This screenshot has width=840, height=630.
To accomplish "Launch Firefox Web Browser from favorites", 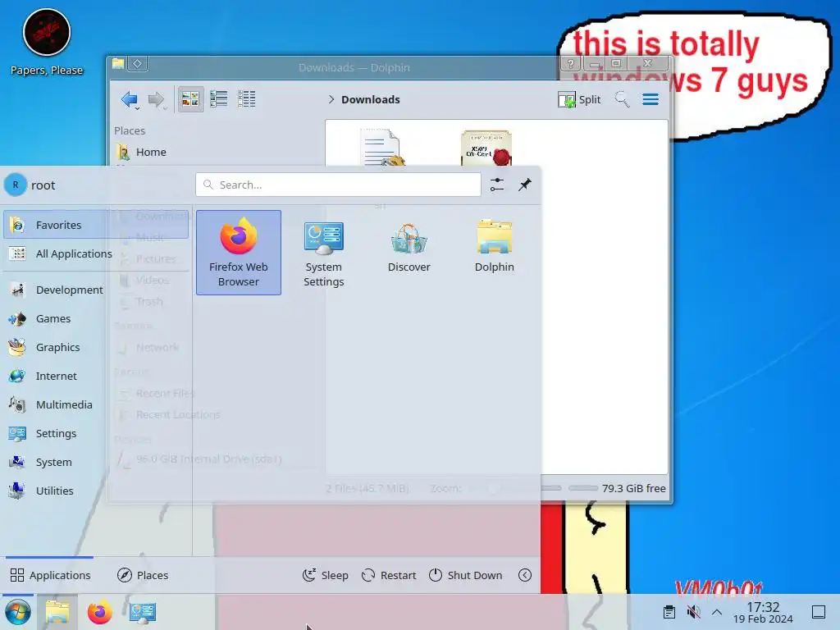I will [239, 253].
